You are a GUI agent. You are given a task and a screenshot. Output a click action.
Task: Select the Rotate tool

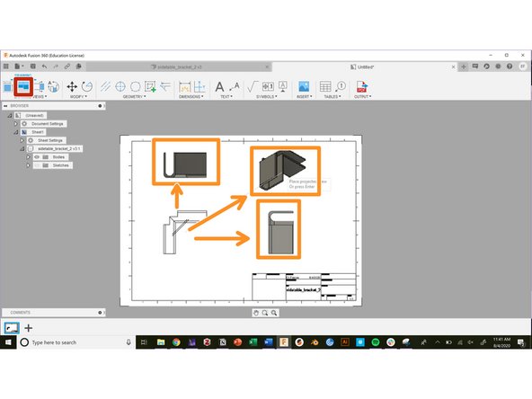[87, 87]
